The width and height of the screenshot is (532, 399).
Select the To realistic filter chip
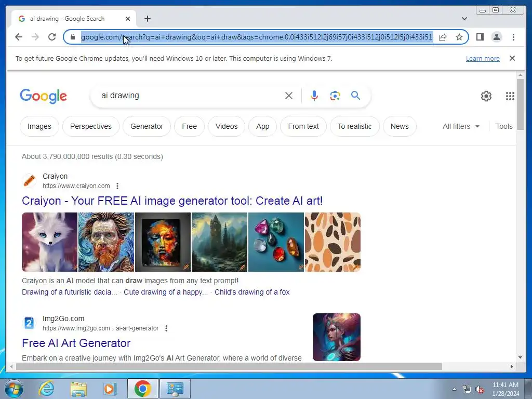coord(354,126)
